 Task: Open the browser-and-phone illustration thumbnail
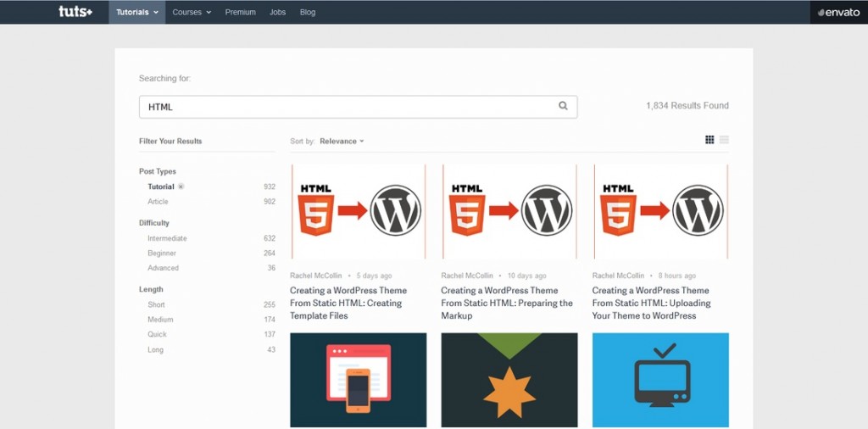point(359,380)
